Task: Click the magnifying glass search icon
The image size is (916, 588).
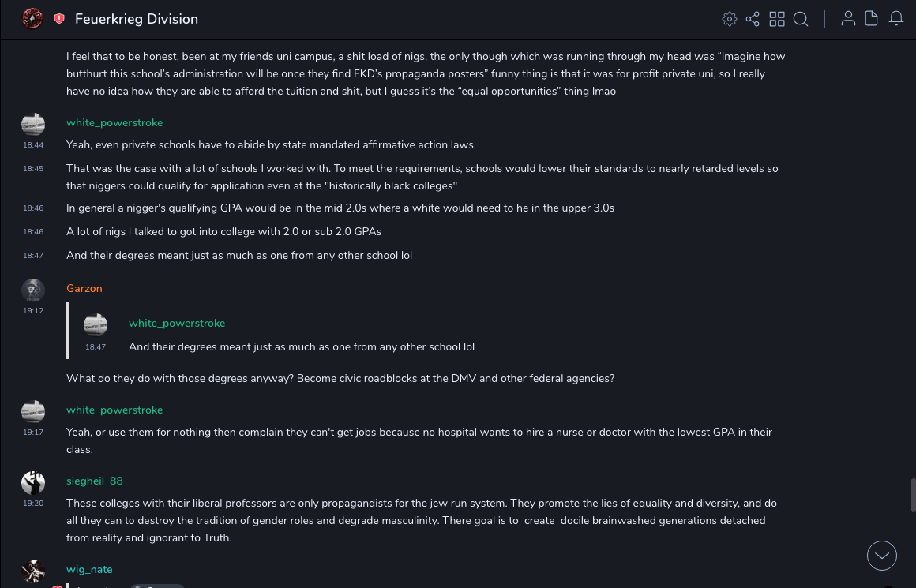Action: pyautogui.click(x=801, y=19)
